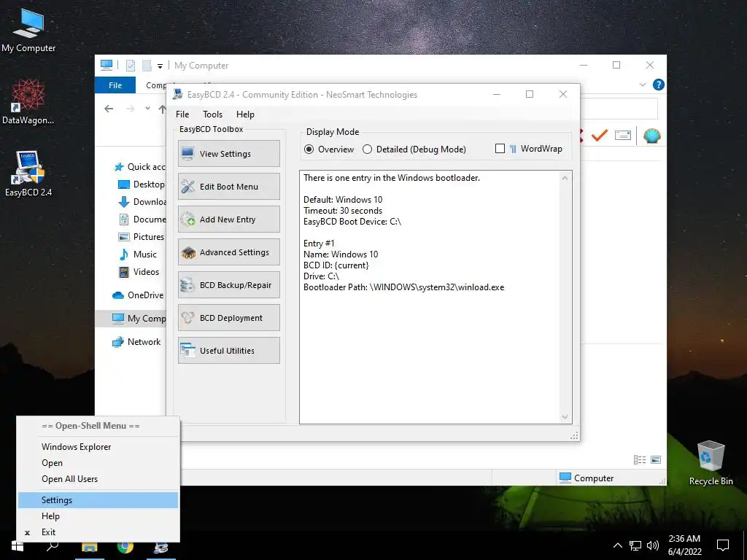Select Network in the Explorer sidebar
Viewport: 747px width, 560px height.
click(x=136, y=342)
